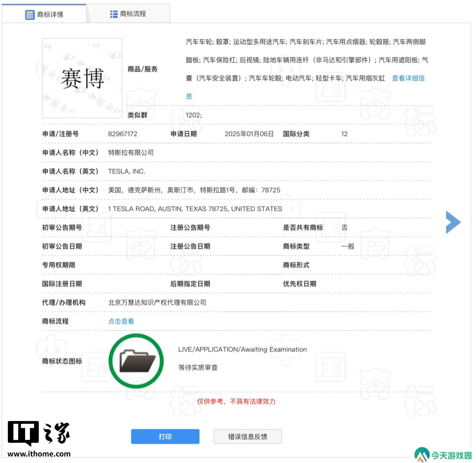Click the 打印 print button
This screenshot has height=463, width=476.
165,437
